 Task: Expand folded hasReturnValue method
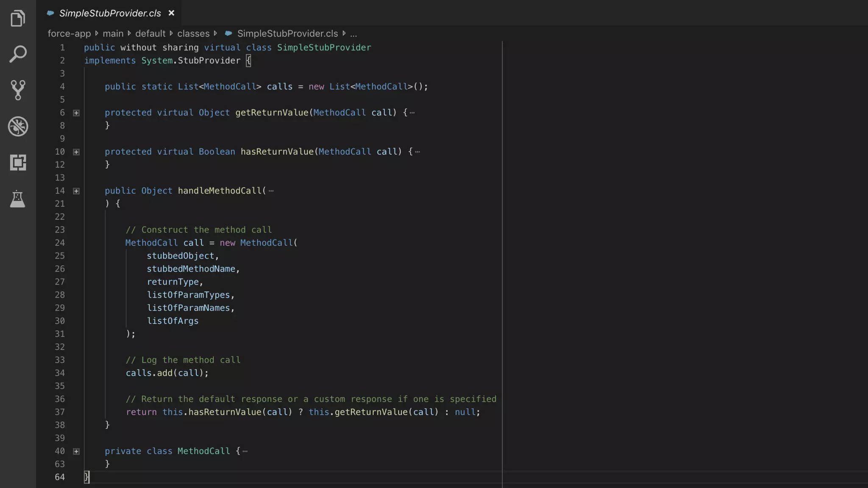76,152
